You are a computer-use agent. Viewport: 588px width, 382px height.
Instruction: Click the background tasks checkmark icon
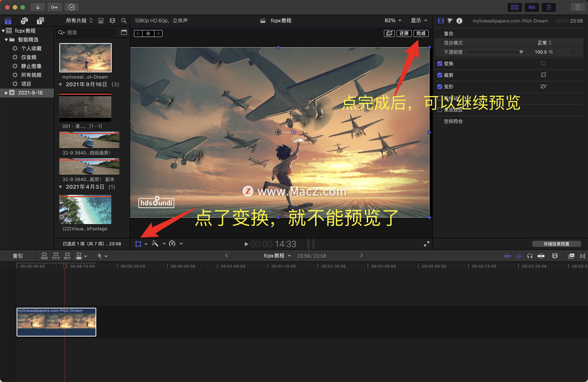(x=72, y=7)
